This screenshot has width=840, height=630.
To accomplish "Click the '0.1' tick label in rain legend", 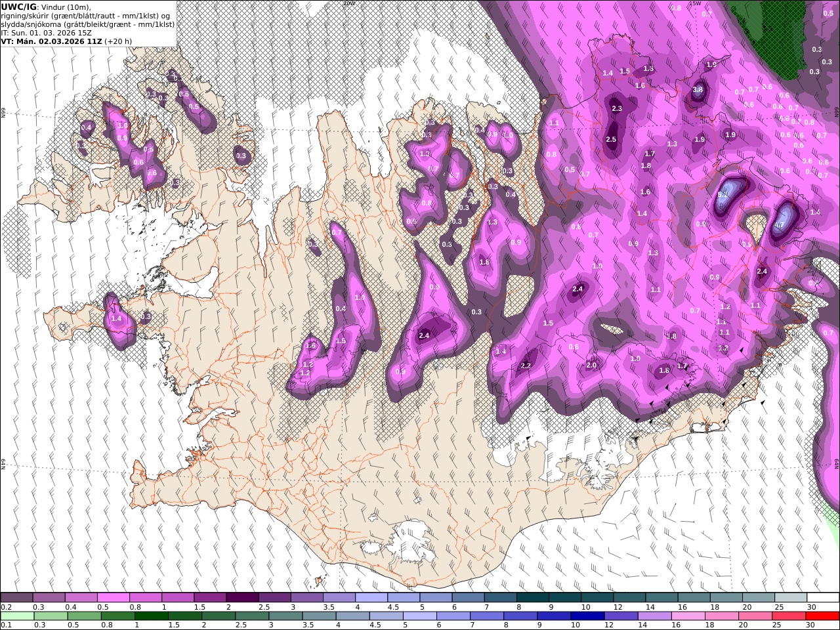I will (x=6, y=625).
